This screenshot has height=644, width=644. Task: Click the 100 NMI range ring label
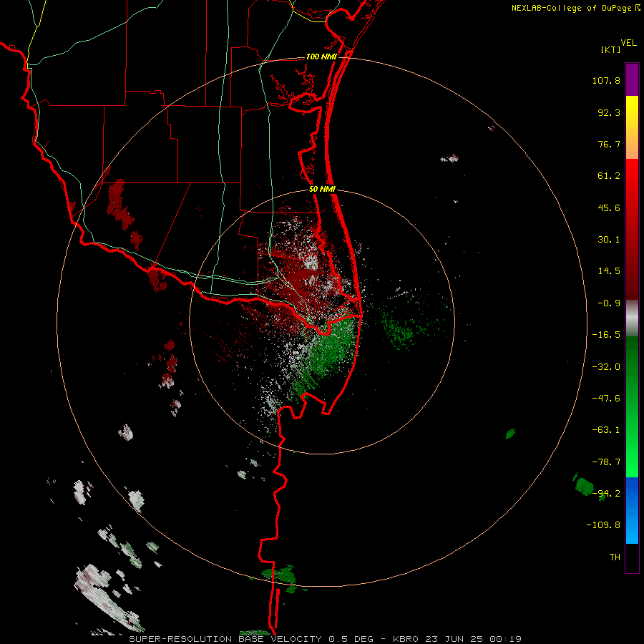point(321,57)
